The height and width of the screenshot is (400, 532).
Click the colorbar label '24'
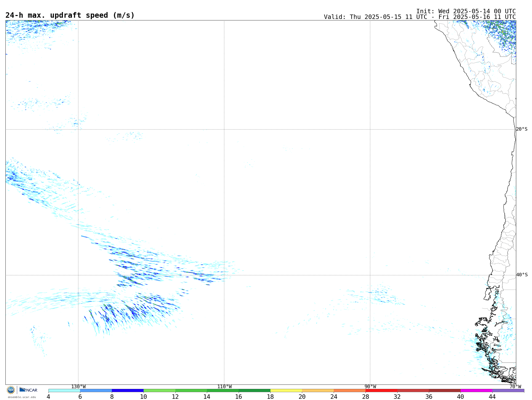pos(334,397)
